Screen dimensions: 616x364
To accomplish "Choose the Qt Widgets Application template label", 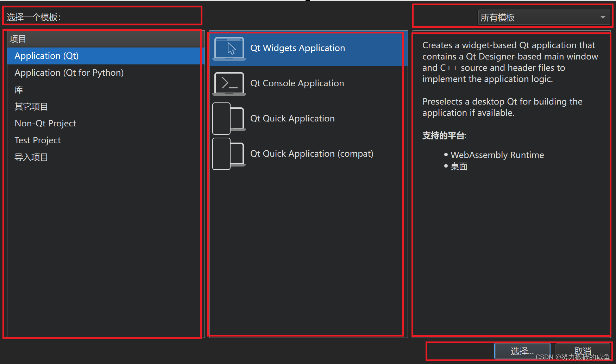I will (297, 48).
